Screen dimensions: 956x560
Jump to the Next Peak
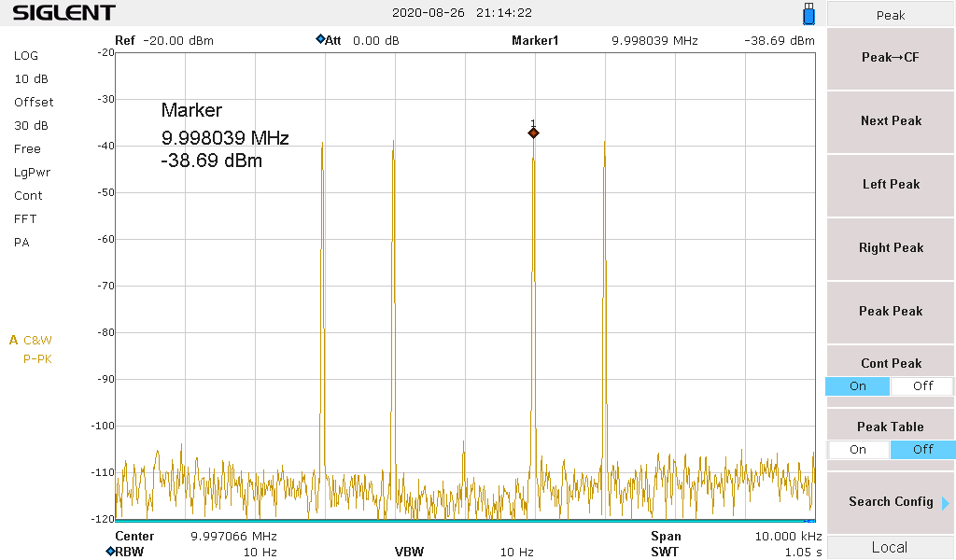891,120
